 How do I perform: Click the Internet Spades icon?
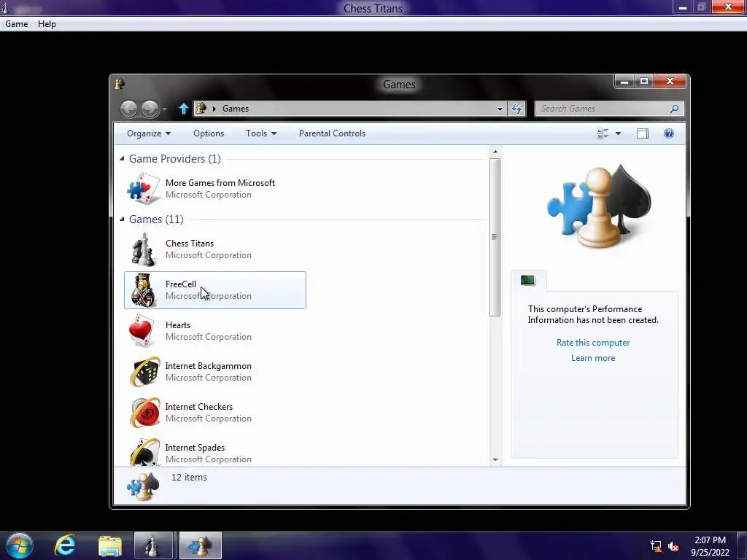[x=144, y=451]
